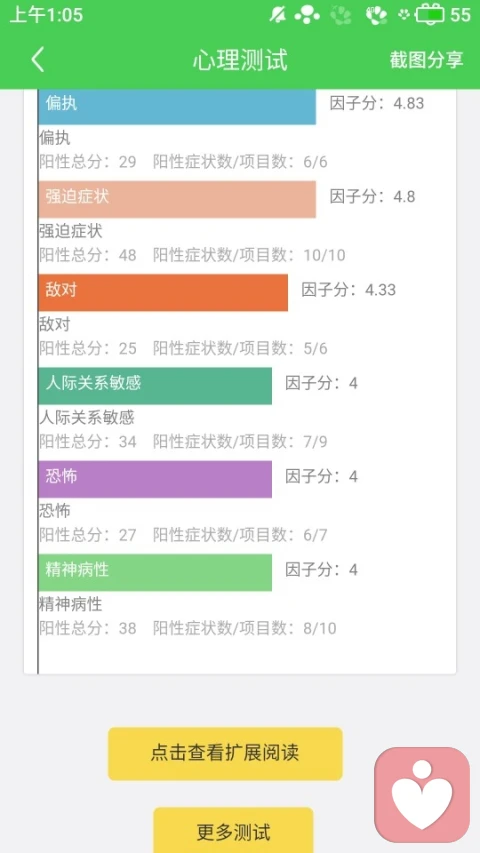Select the peach 强迫症状 bar

click(x=177, y=199)
